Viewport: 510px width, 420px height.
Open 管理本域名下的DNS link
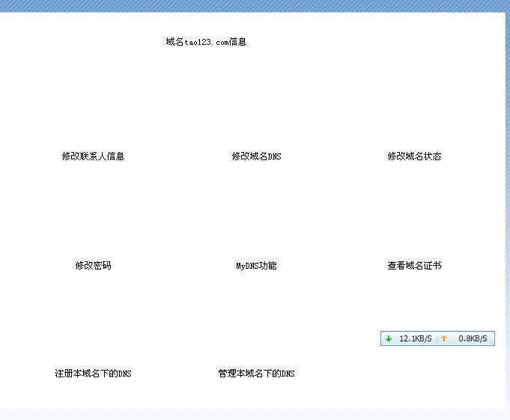(x=256, y=374)
